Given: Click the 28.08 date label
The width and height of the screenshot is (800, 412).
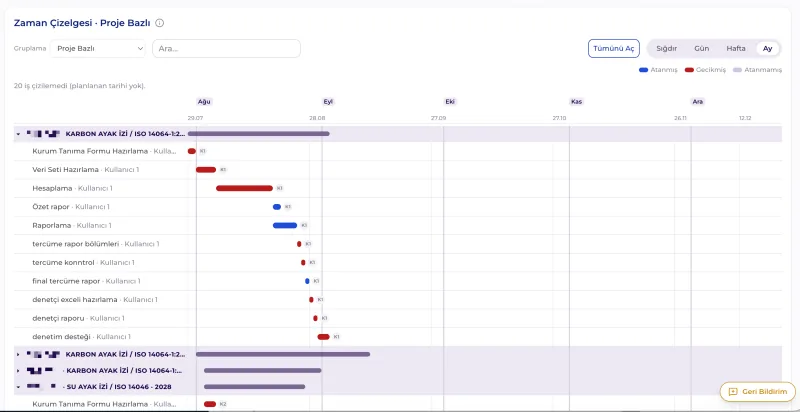Looking at the screenshot, I should pyautogui.click(x=317, y=118).
